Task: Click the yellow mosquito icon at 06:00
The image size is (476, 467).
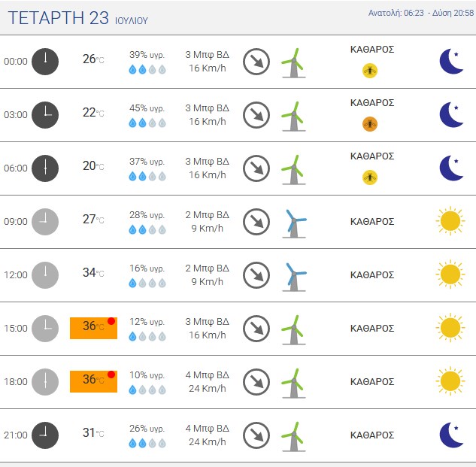Action: (x=370, y=177)
